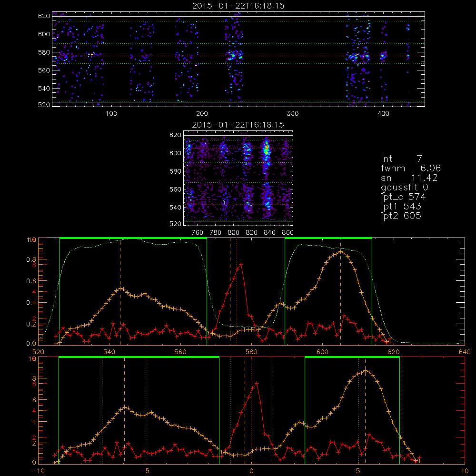Click the left green bar atop the bottom plot
The width and height of the screenshot is (476, 476).
(139, 357)
